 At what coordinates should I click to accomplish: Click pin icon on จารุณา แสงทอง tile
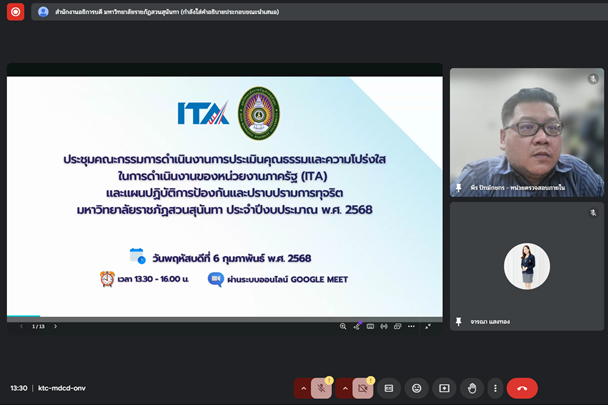click(459, 321)
